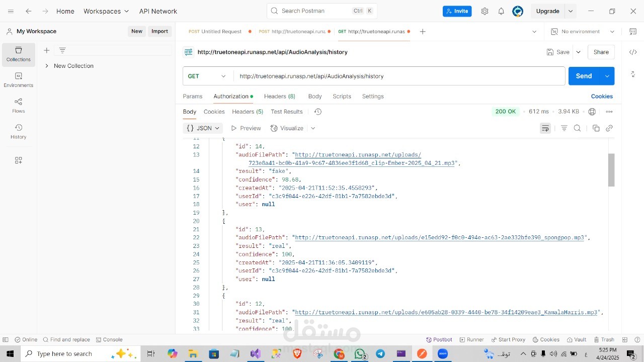This screenshot has width=644, height=362.
Task: Click the Send button
Action: pyautogui.click(x=584, y=76)
